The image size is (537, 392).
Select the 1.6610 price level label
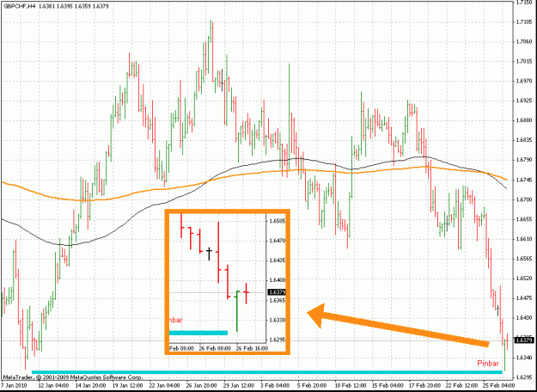point(523,239)
